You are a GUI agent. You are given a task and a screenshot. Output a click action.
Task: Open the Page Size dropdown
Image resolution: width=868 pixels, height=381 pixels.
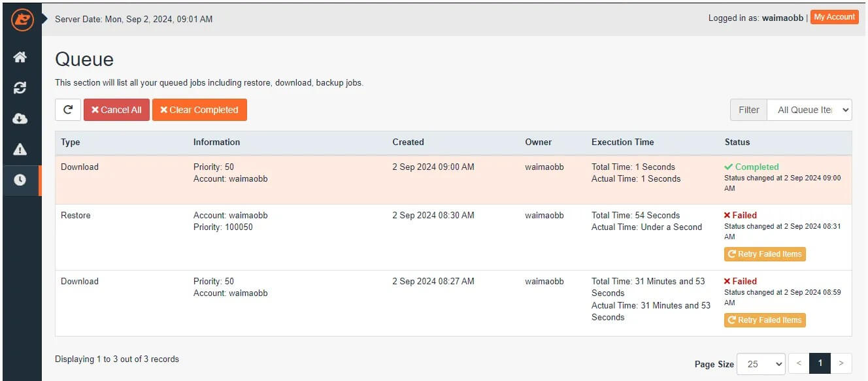coord(761,364)
